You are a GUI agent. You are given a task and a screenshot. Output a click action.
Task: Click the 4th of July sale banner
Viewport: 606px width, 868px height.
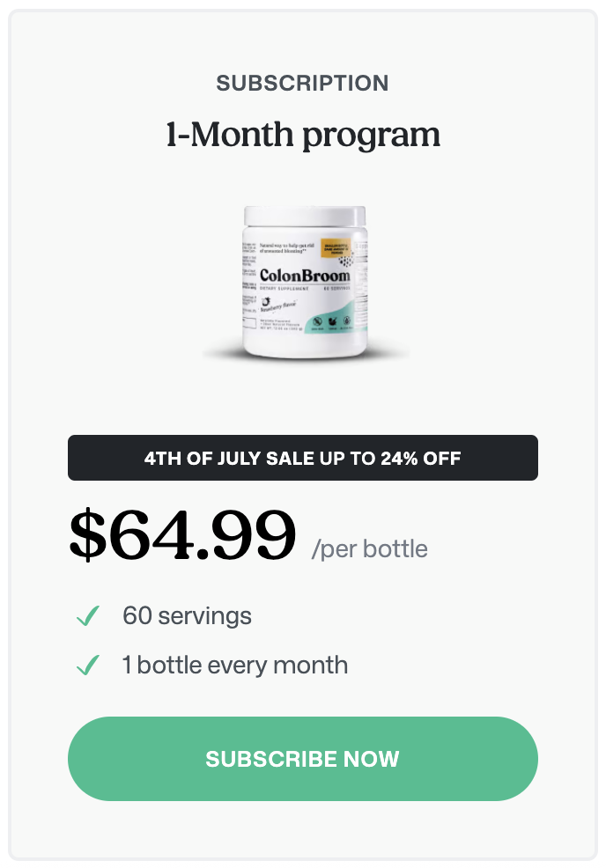coord(303,458)
